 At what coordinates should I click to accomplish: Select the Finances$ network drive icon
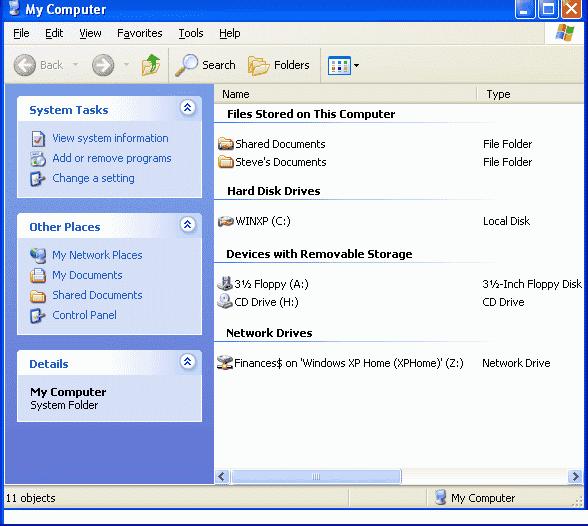225,363
